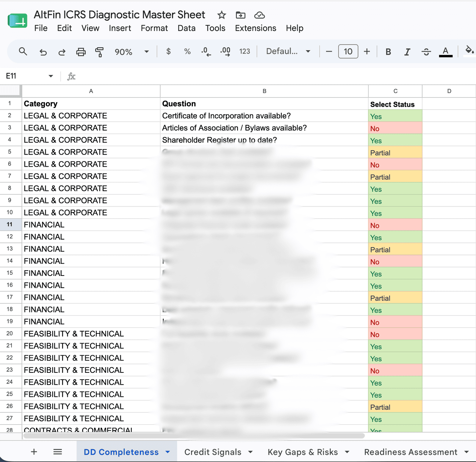Select the DD Completeness sheet tab
Viewport: 476px width, 462px height.
(x=121, y=452)
